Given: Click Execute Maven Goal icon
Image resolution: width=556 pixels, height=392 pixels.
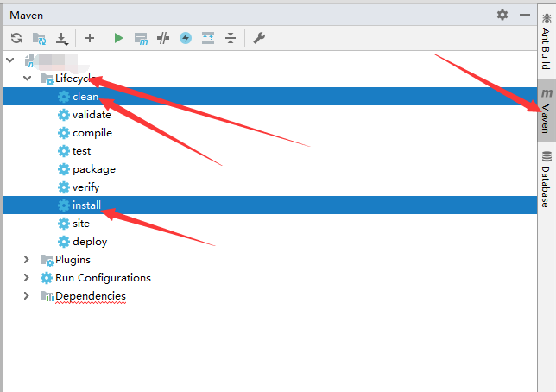Looking at the screenshot, I should click(141, 38).
